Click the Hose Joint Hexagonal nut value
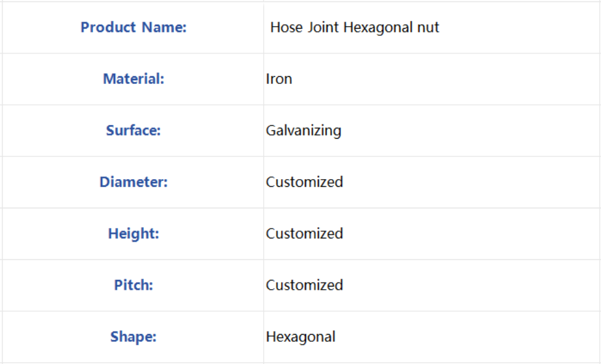Screen dimensions: 601x364 (354, 27)
